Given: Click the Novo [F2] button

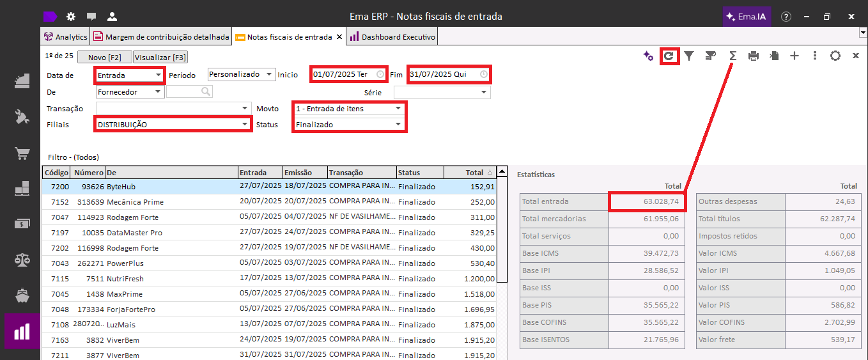Looking at the screenshot, I should click(104, 58).
